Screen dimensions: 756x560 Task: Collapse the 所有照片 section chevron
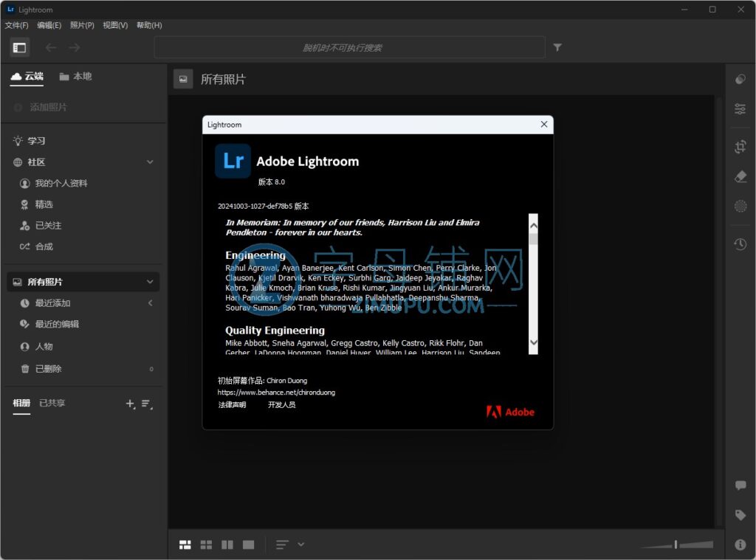(x=150, y=281)
